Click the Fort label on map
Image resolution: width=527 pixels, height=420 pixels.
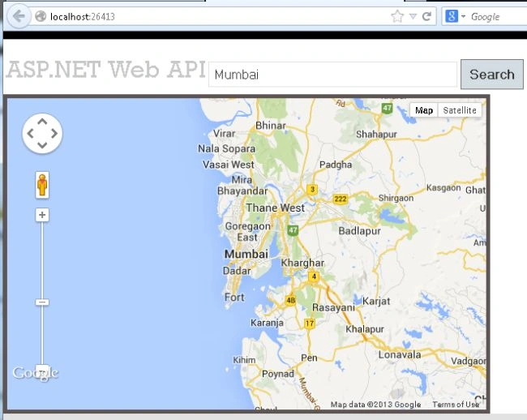234,297
